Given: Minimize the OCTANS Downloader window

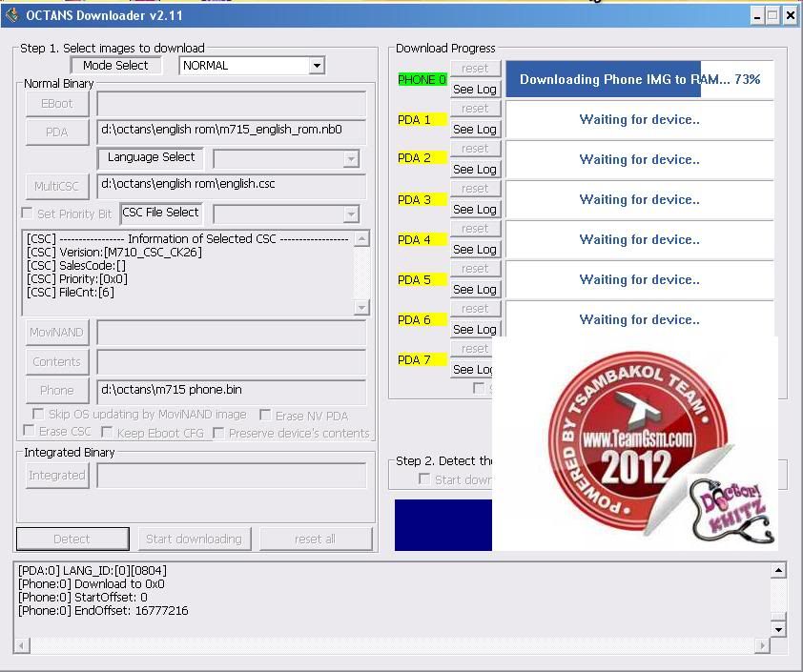Looking at the screenshot, I should [x=757, y=16].
